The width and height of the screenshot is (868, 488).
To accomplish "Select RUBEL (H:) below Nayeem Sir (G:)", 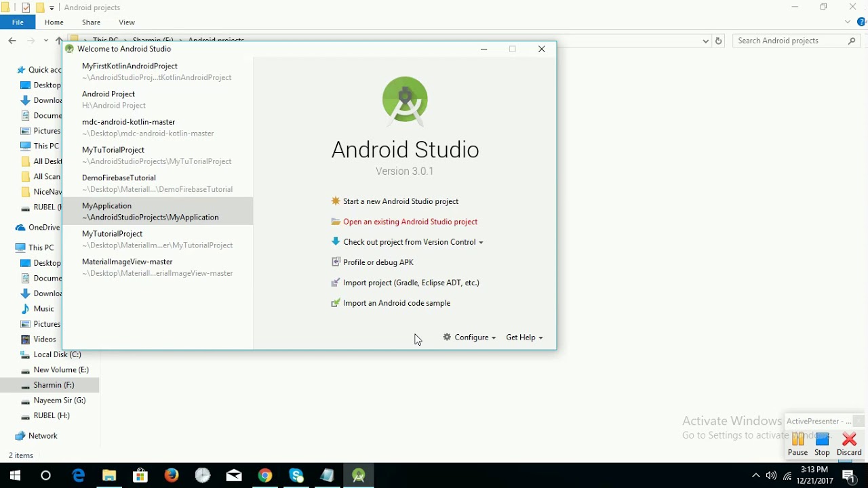I will [x=52, y=415].
